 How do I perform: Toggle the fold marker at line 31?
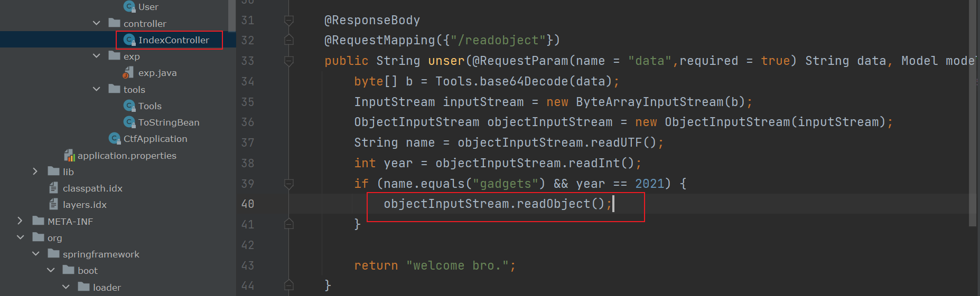(x=289, y=20)
